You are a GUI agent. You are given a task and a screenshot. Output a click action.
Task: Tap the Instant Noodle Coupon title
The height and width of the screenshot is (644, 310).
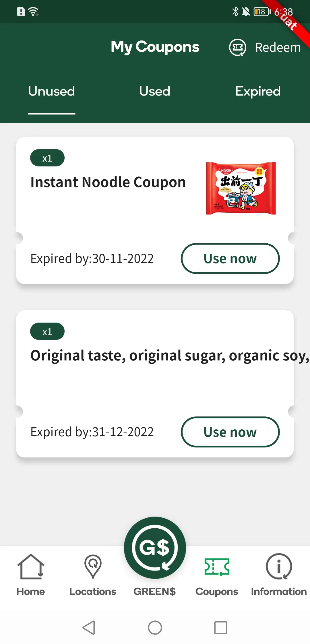(108, 182)
